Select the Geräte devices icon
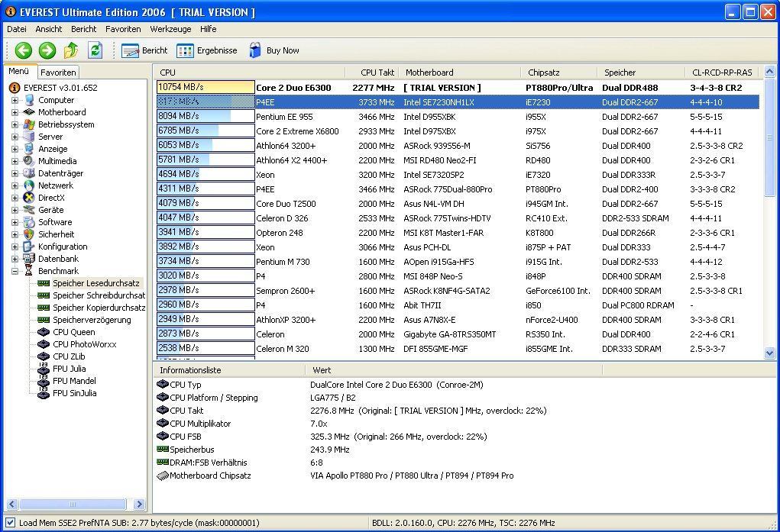This screenshot has height=532, width=780. (29, 210)
